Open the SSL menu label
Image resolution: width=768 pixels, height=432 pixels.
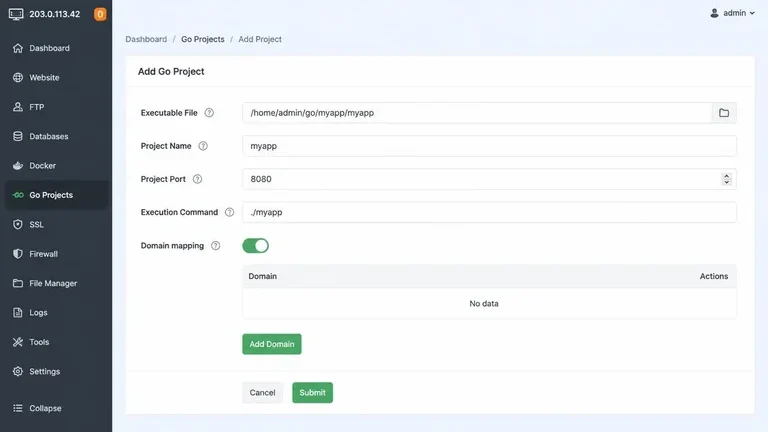tap(36, 224)
